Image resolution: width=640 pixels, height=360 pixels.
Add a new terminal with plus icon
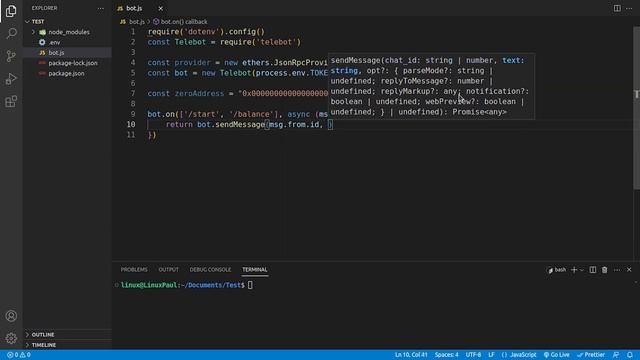point(574,270)
